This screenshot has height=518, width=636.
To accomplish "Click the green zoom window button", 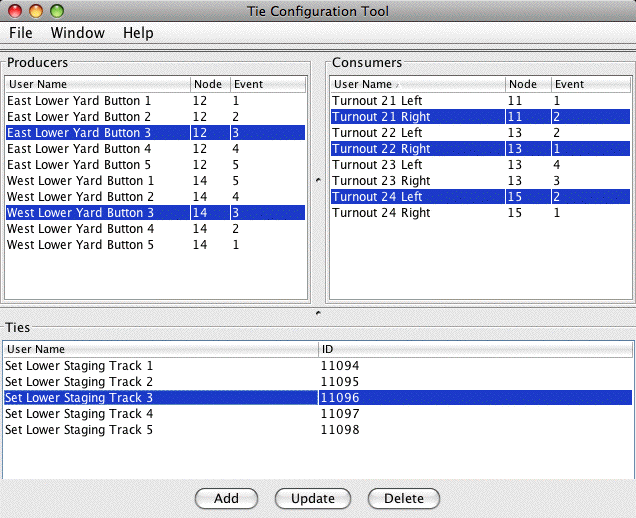I will tap(57, 11).
